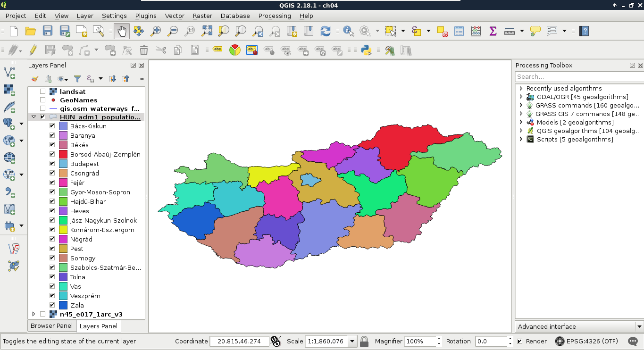
Task: Click the Python console icon
Action: pos(366,50)
